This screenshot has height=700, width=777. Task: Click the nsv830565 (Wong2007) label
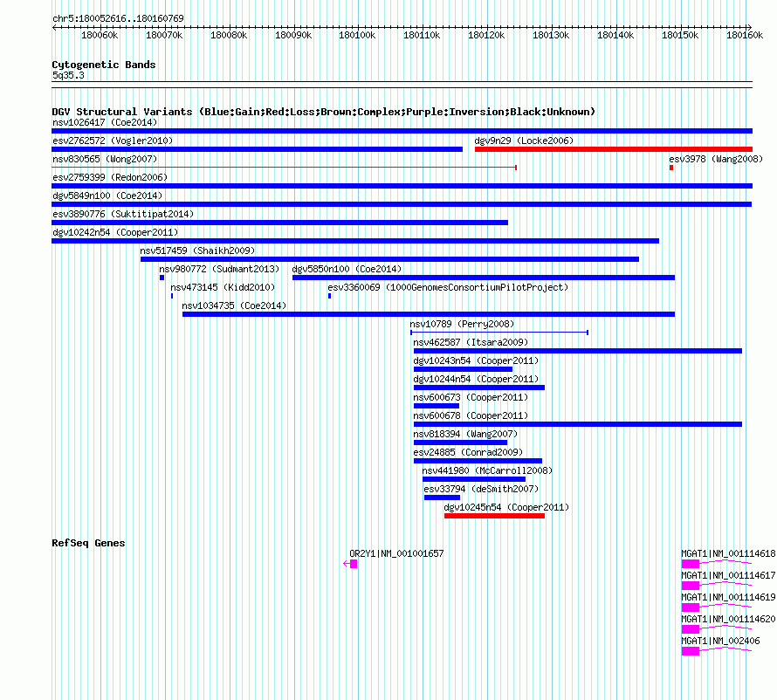[105, 159]
